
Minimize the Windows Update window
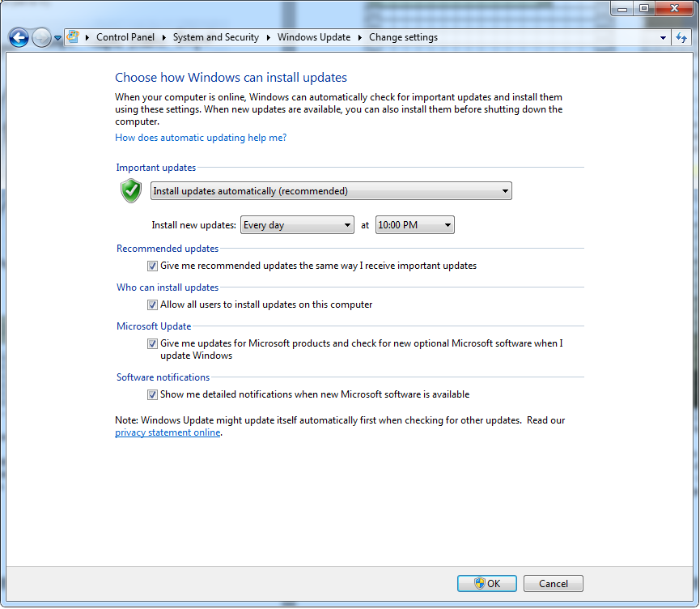point(622,8)
